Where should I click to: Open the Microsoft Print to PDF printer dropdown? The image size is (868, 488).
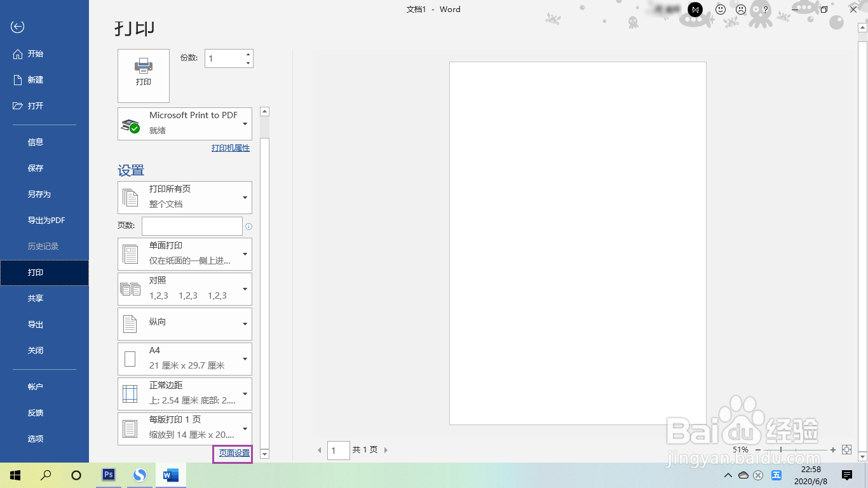(x=185, y=123)
